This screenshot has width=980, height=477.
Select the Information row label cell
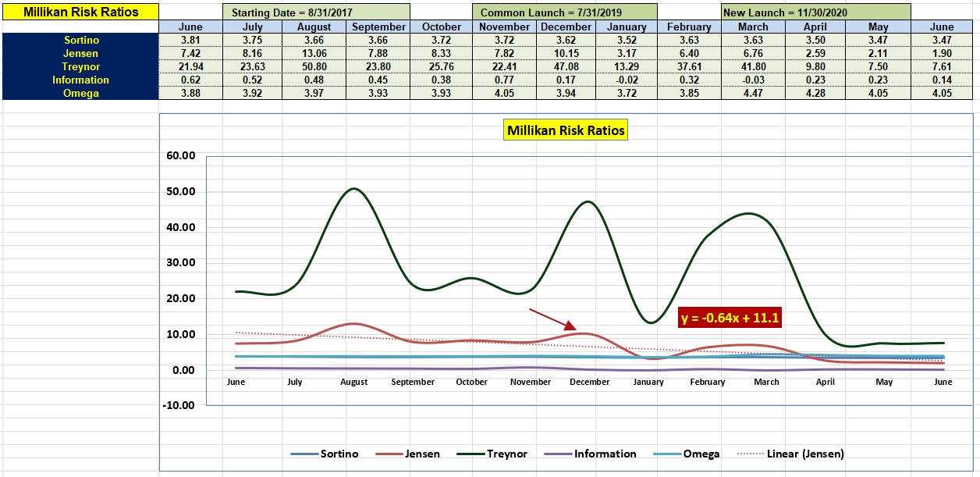pos(80,80)
